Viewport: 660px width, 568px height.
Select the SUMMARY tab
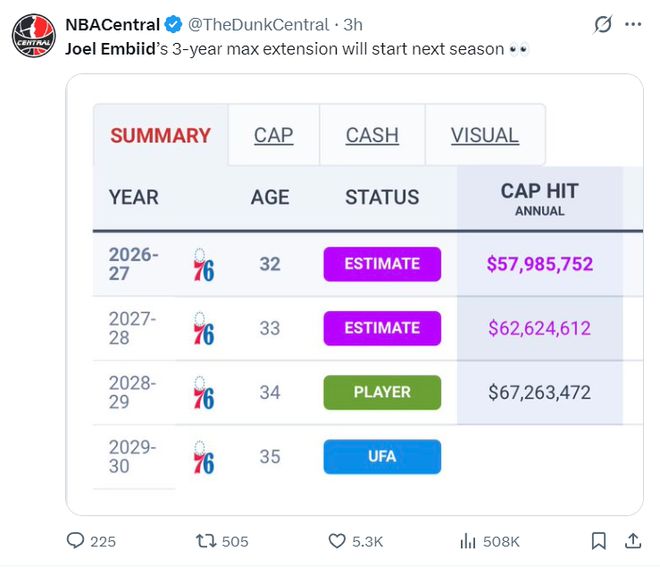point(160,135)
